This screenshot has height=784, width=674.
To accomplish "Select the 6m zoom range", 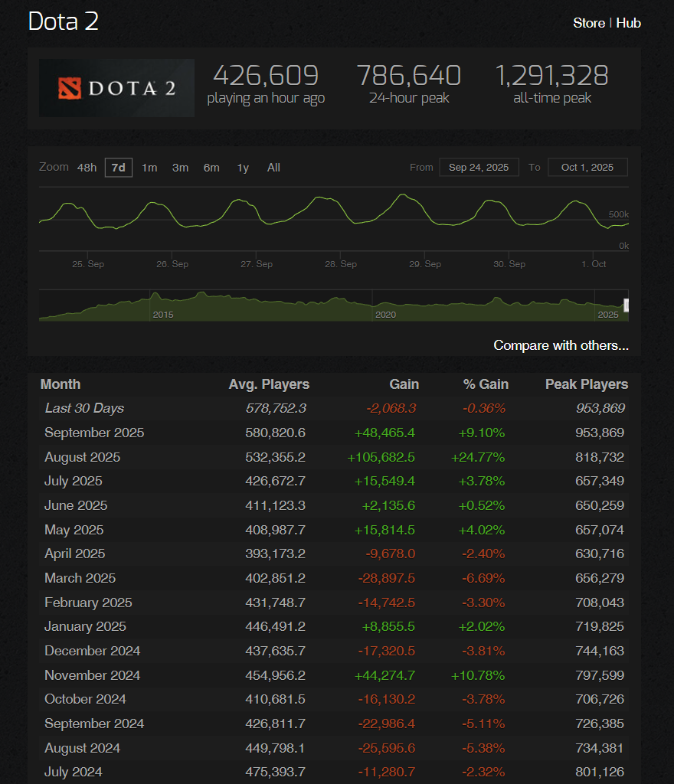I will coord(211,167).
